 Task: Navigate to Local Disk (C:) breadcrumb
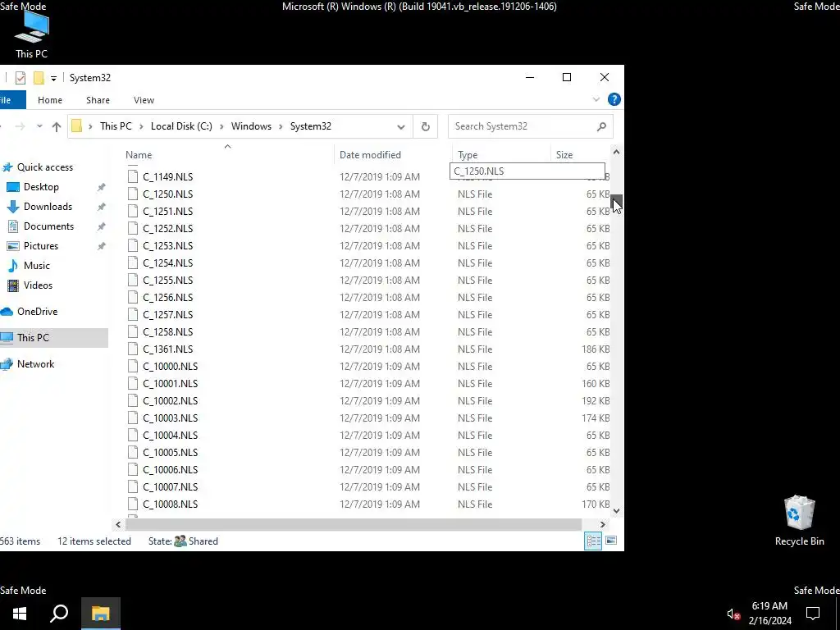pos(181,126)
